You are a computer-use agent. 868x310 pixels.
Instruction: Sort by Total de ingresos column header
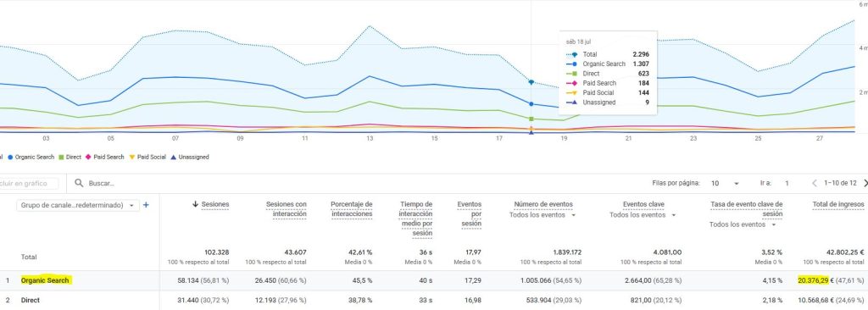pos(838,204)
